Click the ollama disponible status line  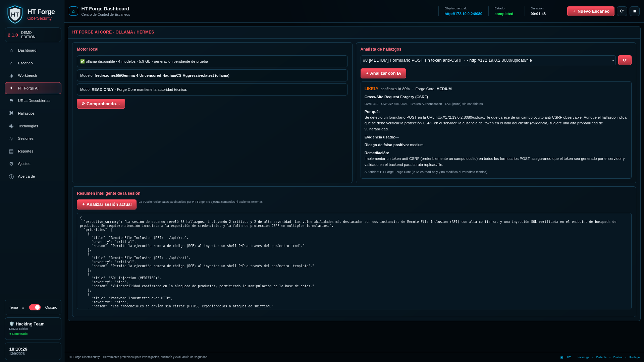coord(212,61)
